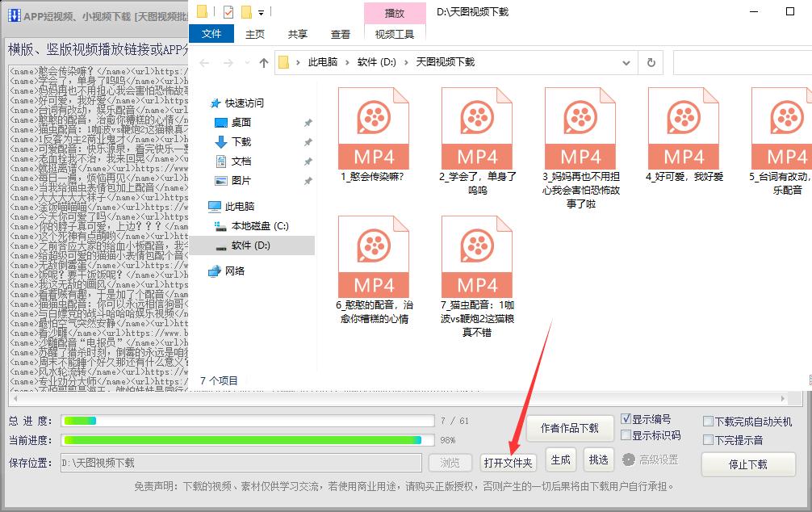The height and width of the screenshot is (512, 812).
Task: Click the new folder quick access icon
Action: point(246,10)
